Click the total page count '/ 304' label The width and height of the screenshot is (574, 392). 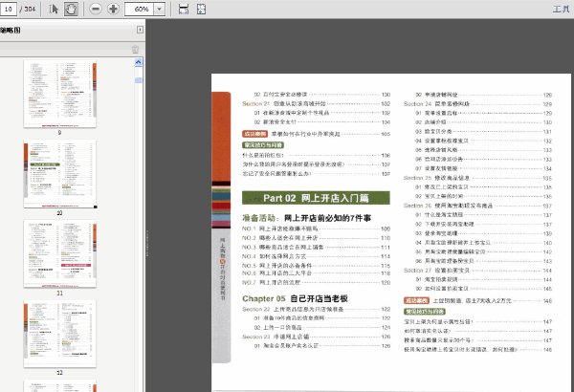tap(28, 10)
